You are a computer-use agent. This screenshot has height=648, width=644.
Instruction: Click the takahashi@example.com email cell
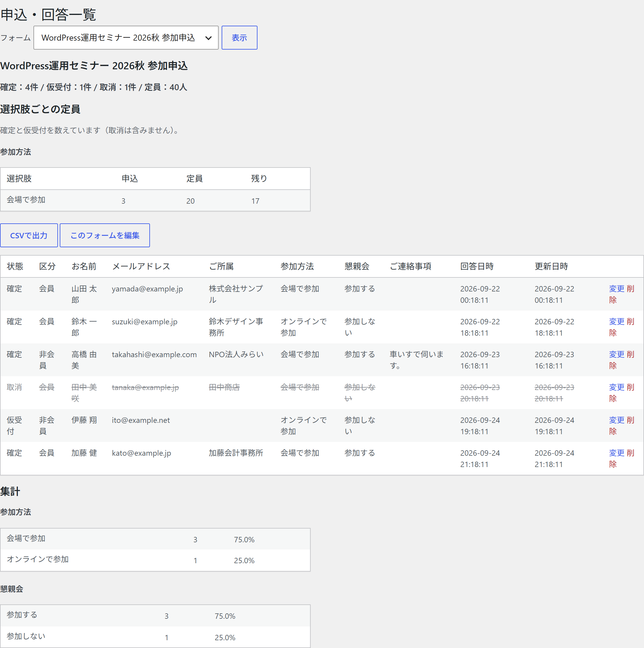[x=154, y=354]
